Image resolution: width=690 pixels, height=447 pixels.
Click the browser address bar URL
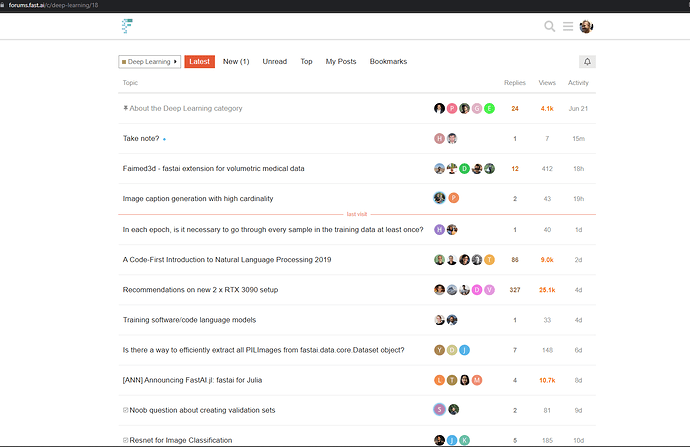point(60,5)
